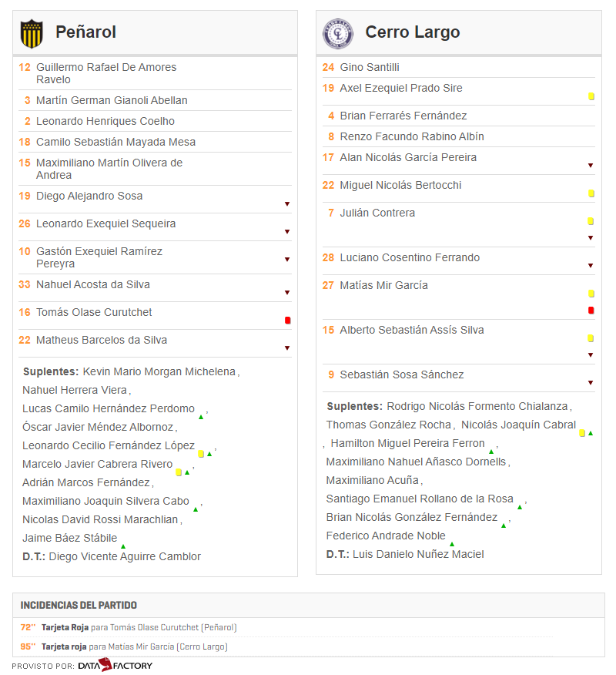Click substitution-out arrow for Diego Alejandro Sosa
This screenshot has height=675, width=616.
(287, 204)
